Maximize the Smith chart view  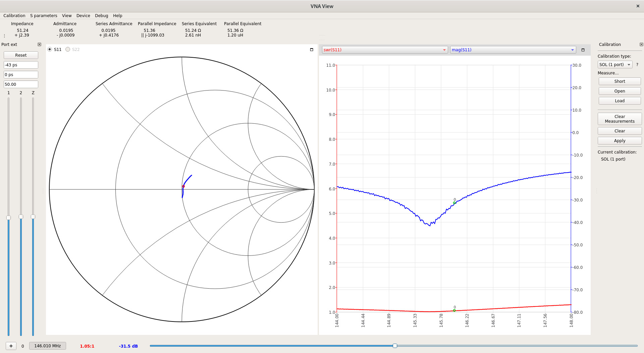312,50
